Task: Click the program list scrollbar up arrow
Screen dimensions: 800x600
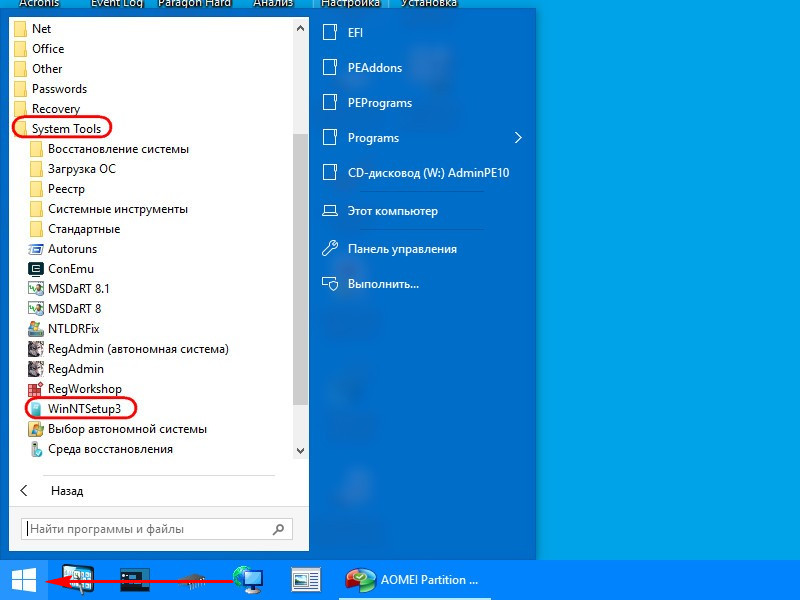Action: point(301,29)
